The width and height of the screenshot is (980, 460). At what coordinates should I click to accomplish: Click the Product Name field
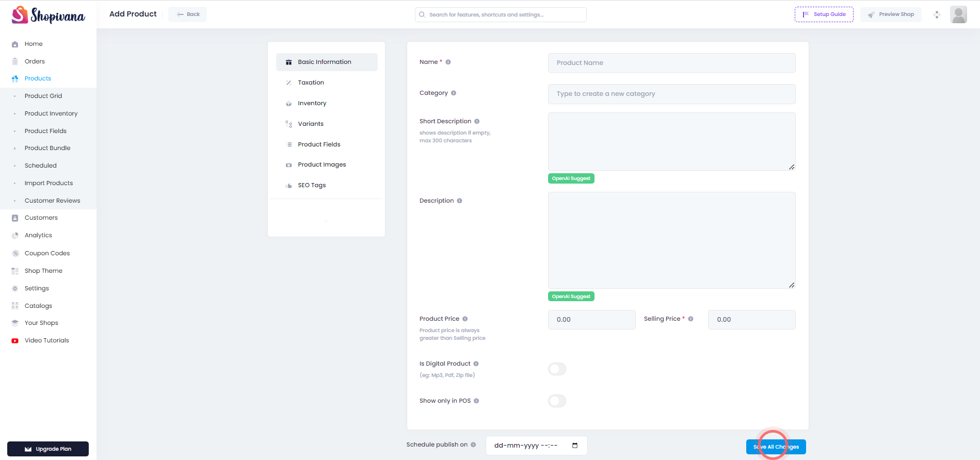671,63
